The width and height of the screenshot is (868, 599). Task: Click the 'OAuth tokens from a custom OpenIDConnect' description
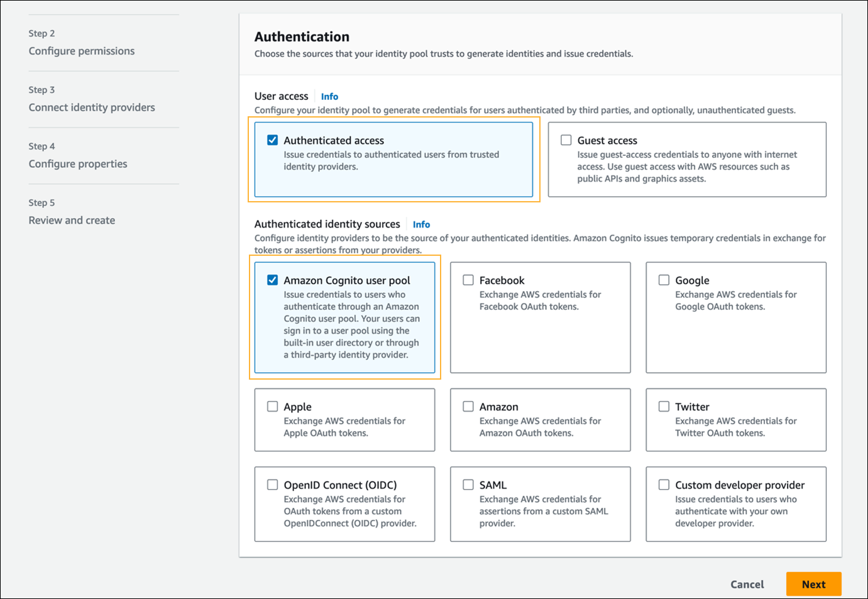pyautogui.click(x=349, y=511)
